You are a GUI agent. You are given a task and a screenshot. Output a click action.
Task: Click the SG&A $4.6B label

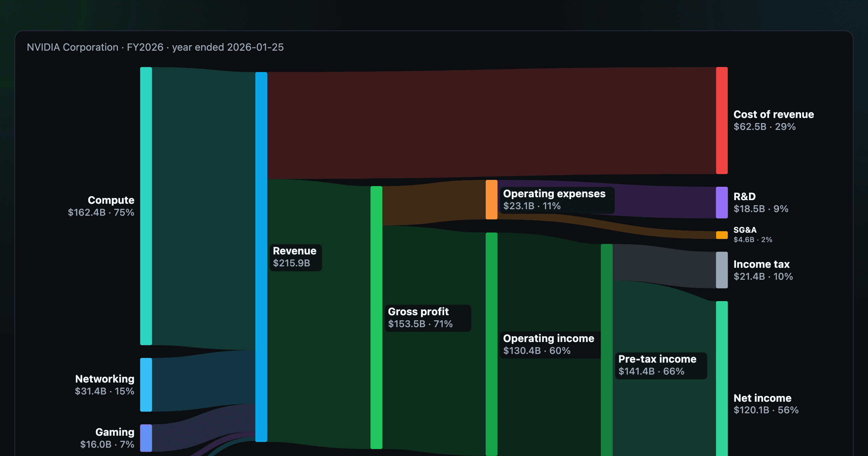coord(753,235)
